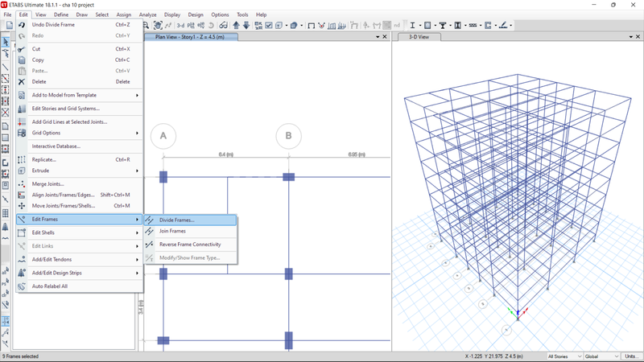Open the File menu
Viewport: 644px width, 362px height.
[x=8, y=14]
